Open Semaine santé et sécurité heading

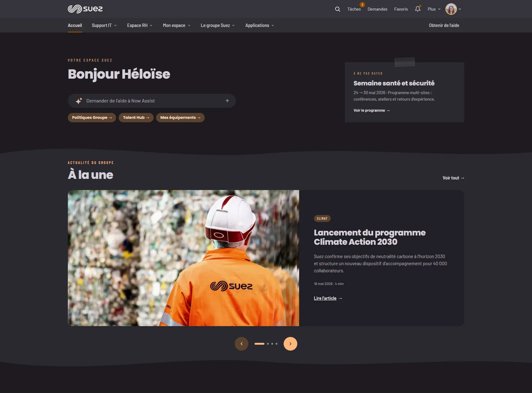[x=394, y=83]
